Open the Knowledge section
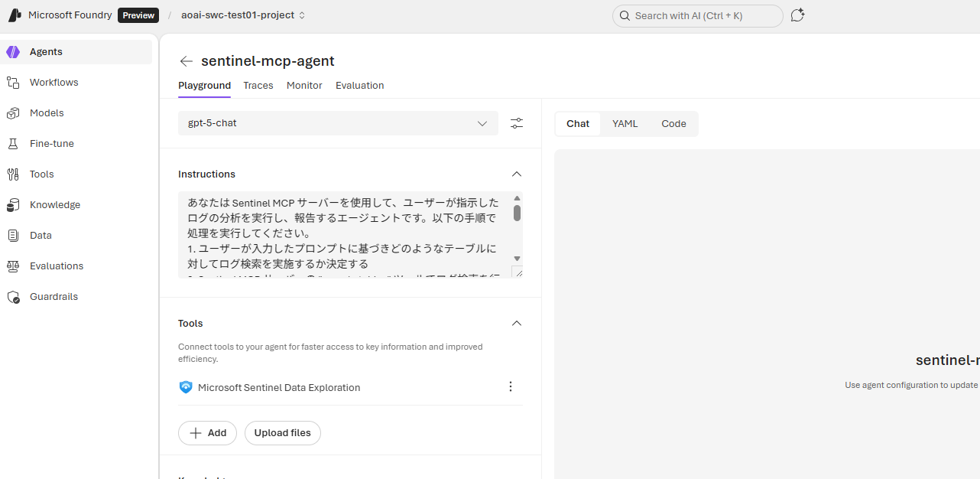This screenshot has width=980, height=479. (x=55, y=204)
